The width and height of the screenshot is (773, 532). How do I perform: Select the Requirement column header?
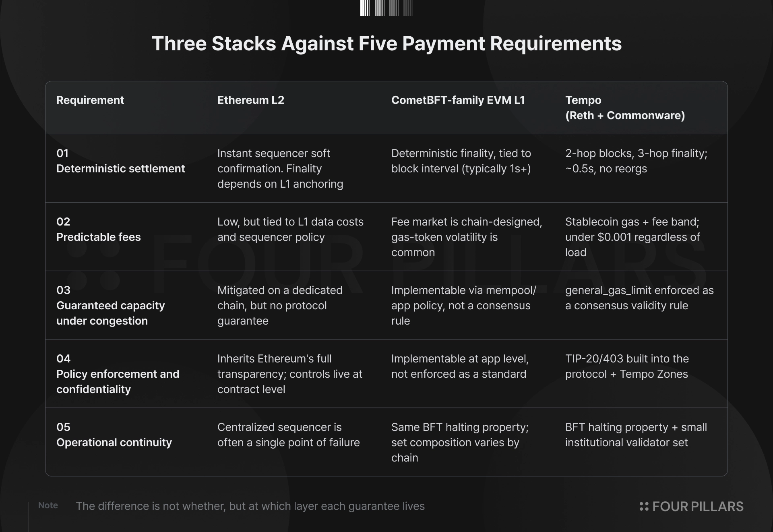(x=90, y=100)
